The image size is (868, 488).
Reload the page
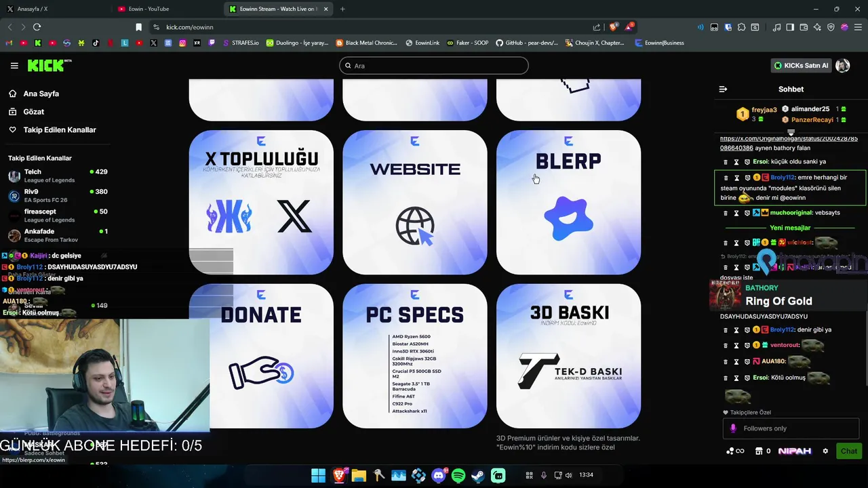click(37, 27)
